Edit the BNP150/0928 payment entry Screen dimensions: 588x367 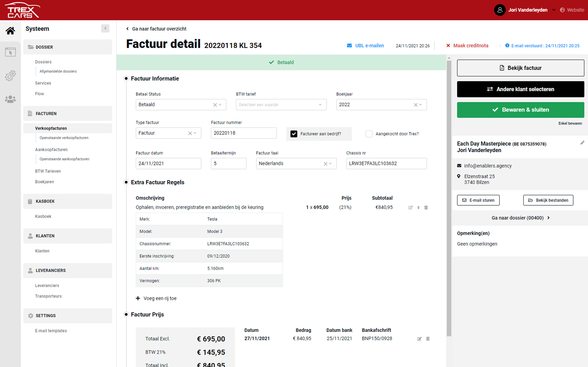coord(419,339)
